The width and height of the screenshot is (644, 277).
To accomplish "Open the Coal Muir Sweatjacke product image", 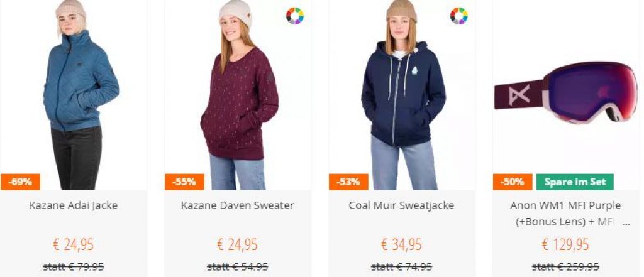I will pos(402,95).
